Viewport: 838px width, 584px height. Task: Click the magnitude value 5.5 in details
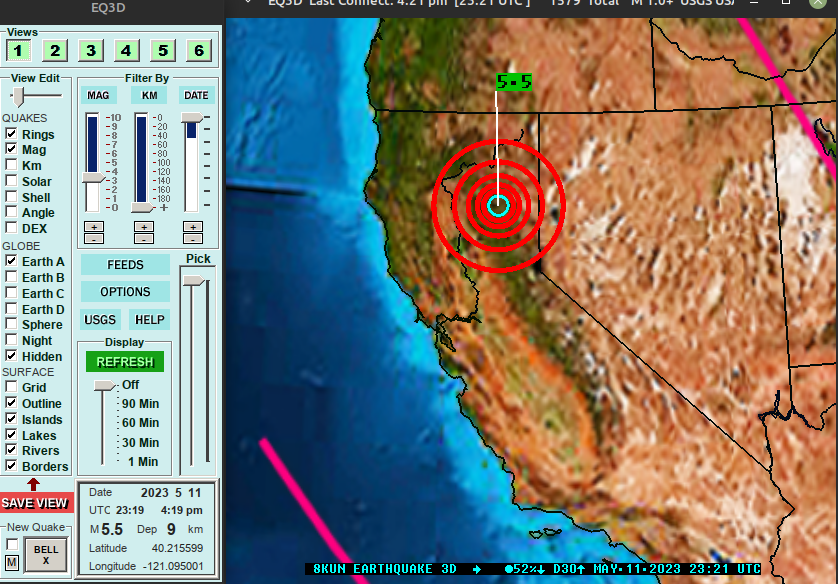[x=112, y=529]
